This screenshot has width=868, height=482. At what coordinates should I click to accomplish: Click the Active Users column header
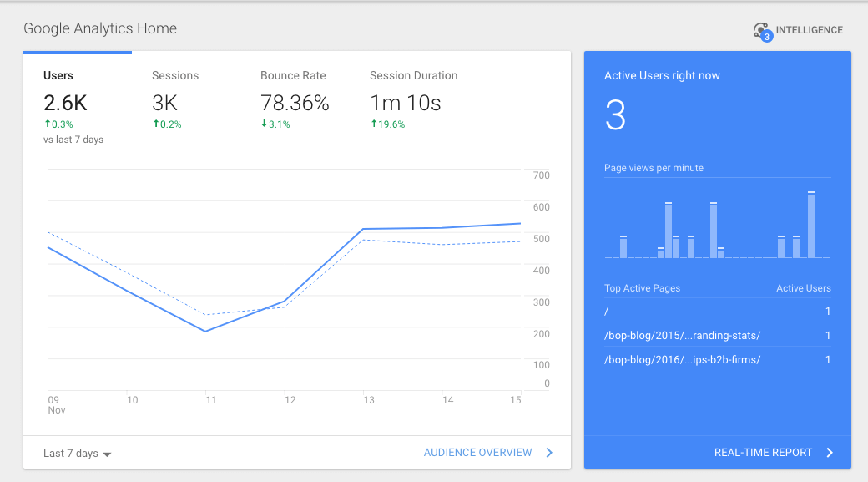tap(803, 288)
